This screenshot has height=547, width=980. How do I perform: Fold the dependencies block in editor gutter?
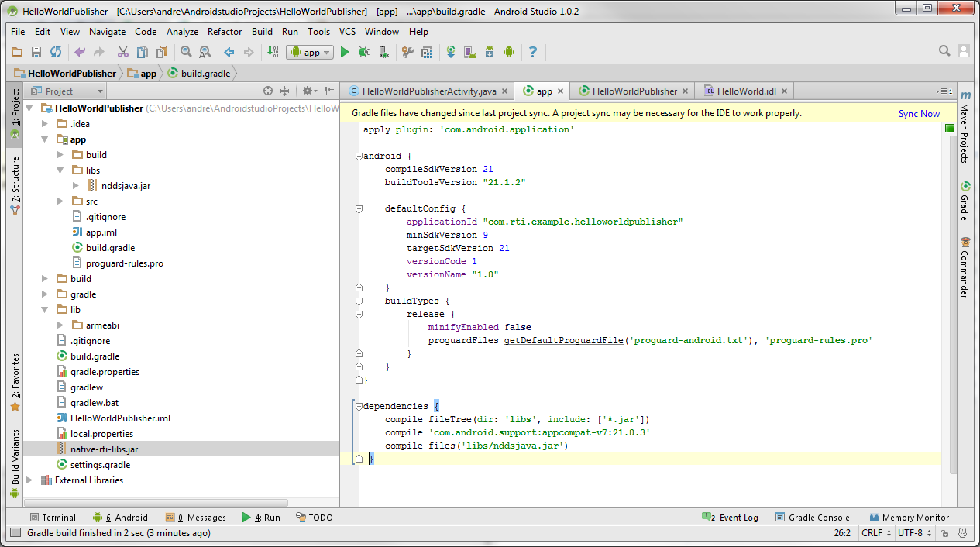pos(359,406)
